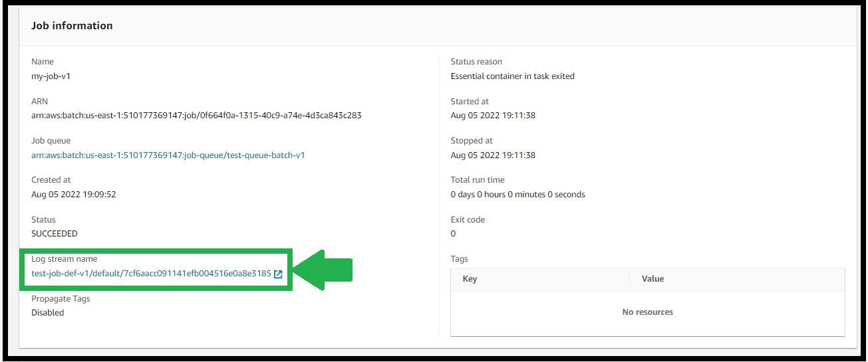Screen dimensions: 868x362
Task: Click the 'No resources' message in Tags table
Action: point(648,312)
